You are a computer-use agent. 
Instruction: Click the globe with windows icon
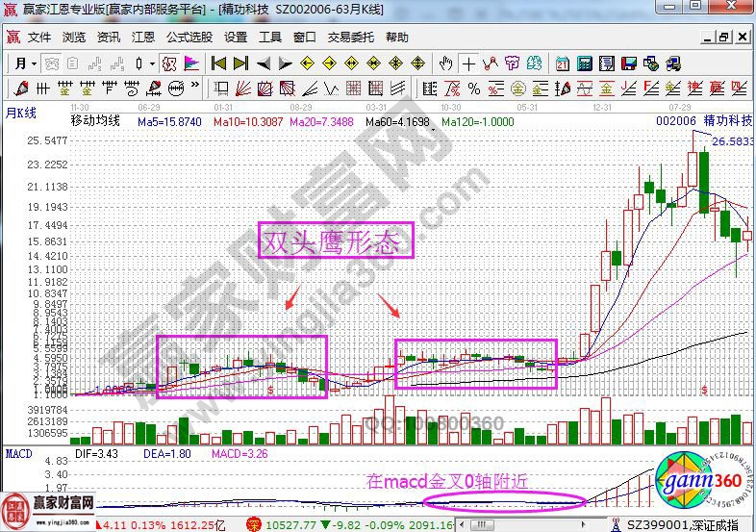pyautogui.click(x=651, y=63)
